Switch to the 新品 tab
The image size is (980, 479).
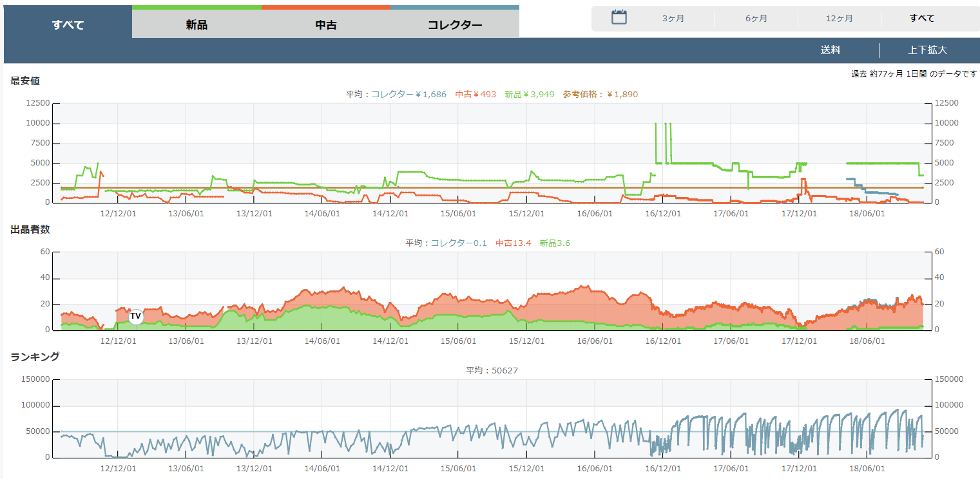(x=197, y=25)
